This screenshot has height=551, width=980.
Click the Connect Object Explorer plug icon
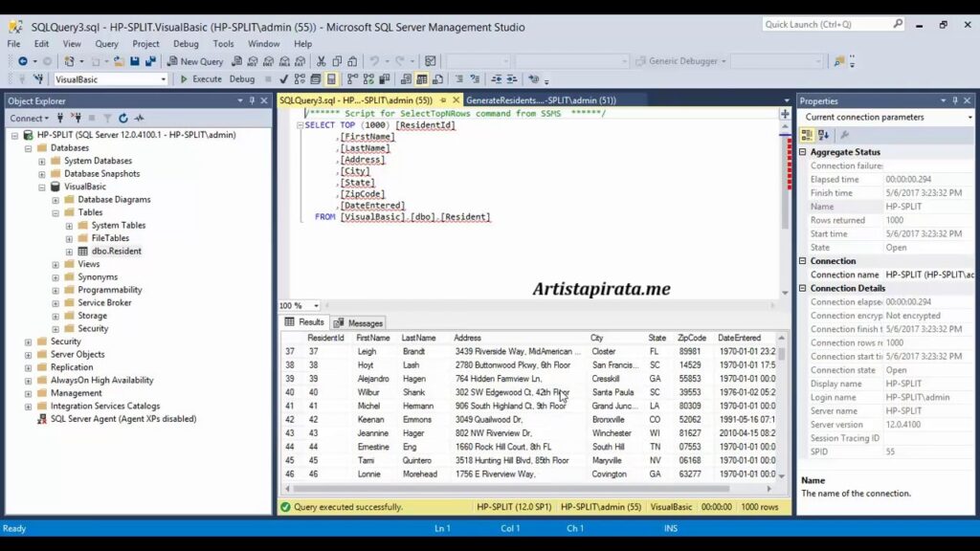[60, 118]
